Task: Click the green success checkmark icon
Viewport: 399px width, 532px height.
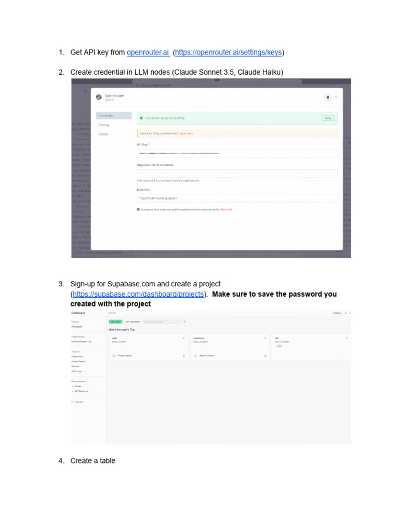Action: point(141,118)
